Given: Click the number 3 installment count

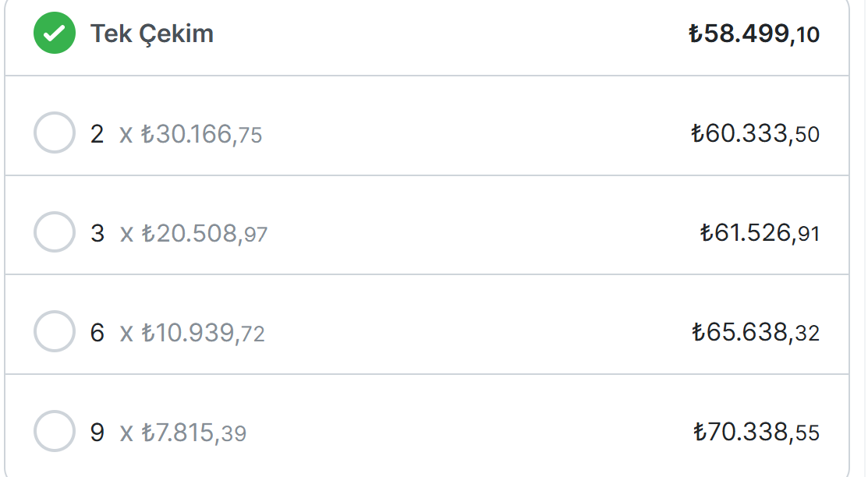Looking at the screenshot, I should pos(97,234).
